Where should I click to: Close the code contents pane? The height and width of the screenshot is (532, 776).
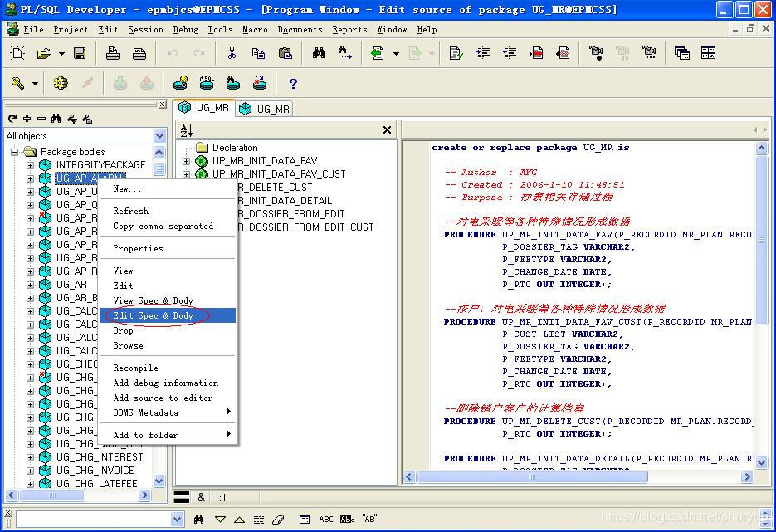pyautogui.click(x=387, y=129)
